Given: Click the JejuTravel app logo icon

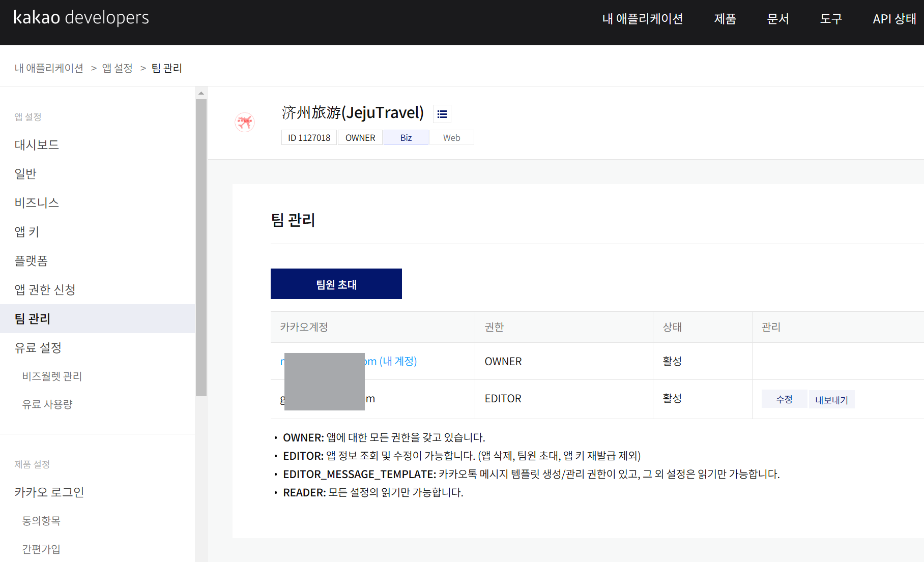Looking at the screenshot, I should 245,122.
